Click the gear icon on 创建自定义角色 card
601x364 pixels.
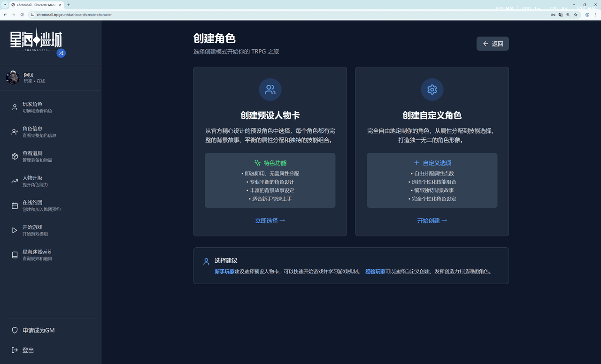point(431,90)
